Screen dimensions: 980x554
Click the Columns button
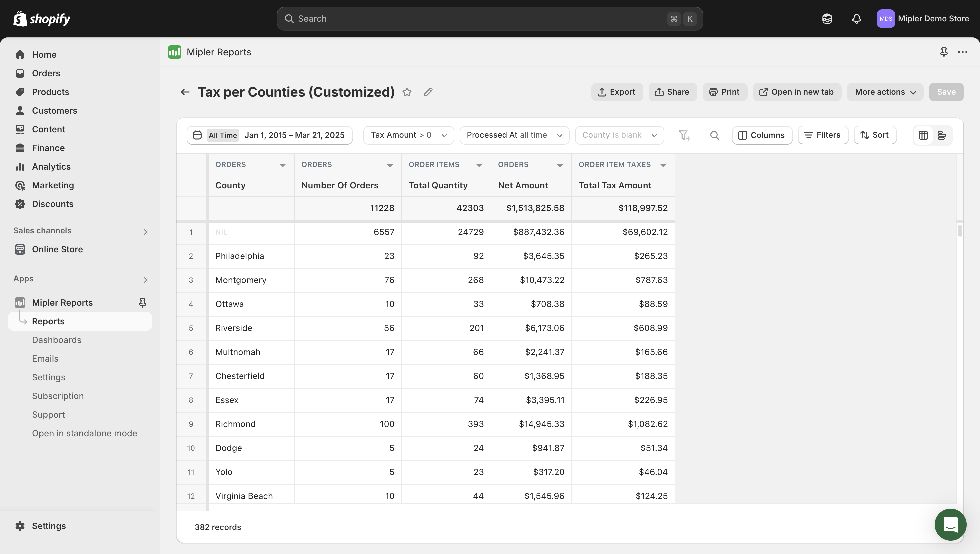[762, 135]
